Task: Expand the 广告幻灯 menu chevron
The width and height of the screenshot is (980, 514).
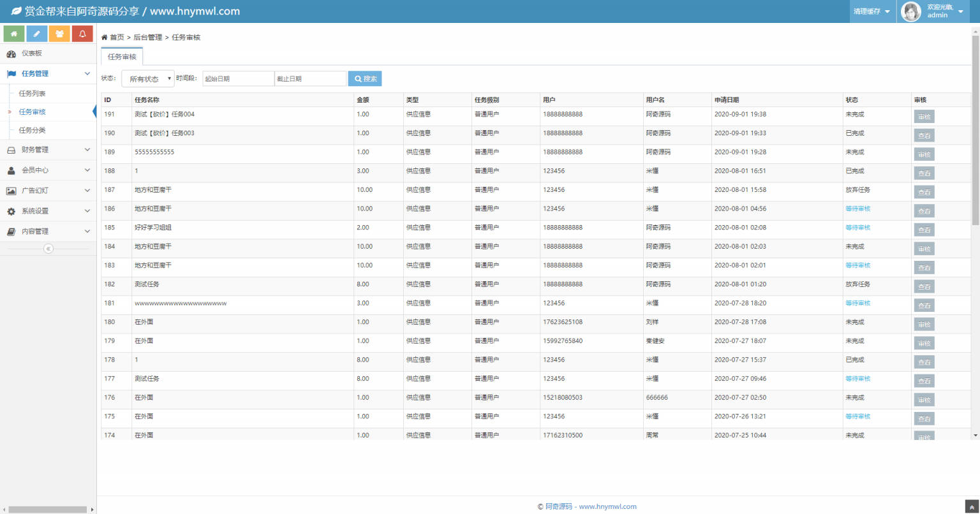Action: point(87,191)
